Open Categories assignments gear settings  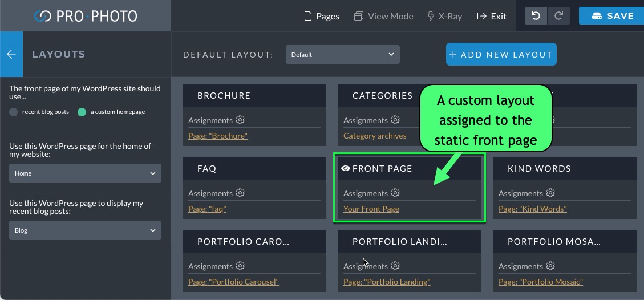tap(395, 120)
